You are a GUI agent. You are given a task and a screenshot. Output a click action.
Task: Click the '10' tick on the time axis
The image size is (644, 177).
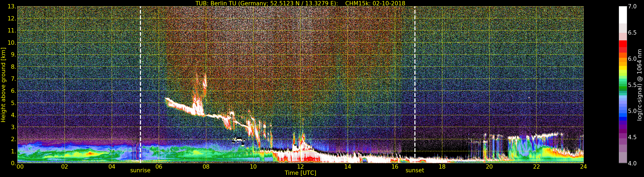pos(253,166)
